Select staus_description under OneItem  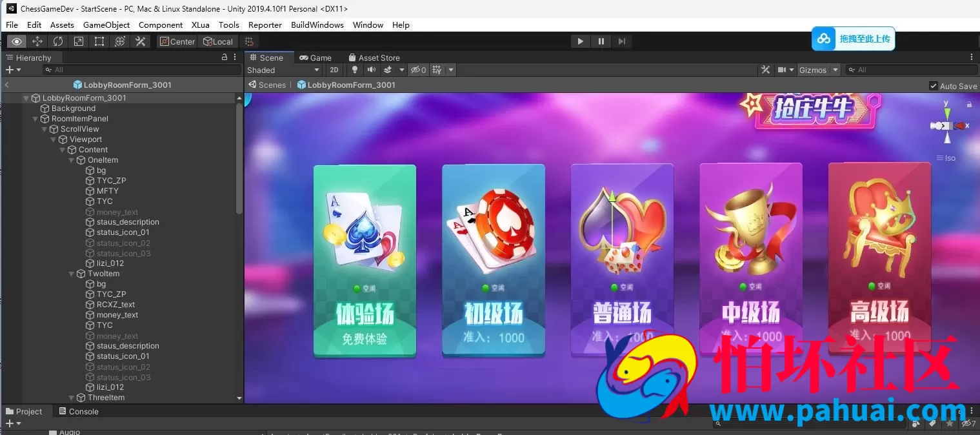click(x=128, y=222)
